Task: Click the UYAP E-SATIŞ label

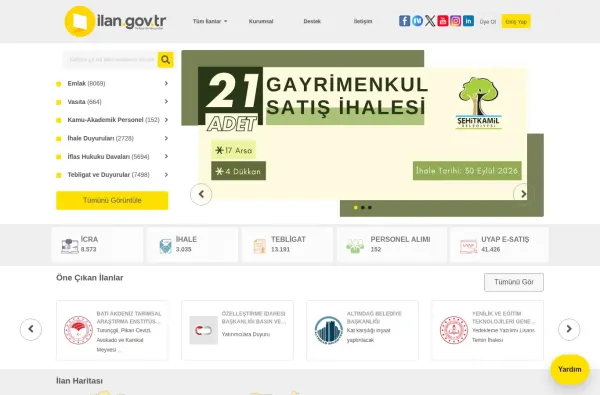Action: point(505,240)
